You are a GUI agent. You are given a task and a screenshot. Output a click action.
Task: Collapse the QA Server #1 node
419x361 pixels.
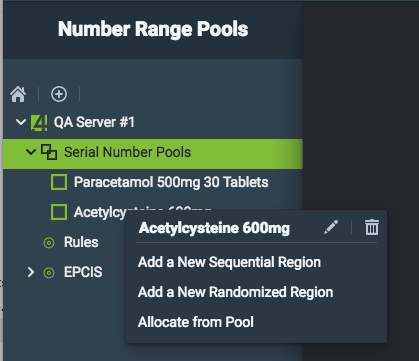pyautogui.click(x=21, y=122)
